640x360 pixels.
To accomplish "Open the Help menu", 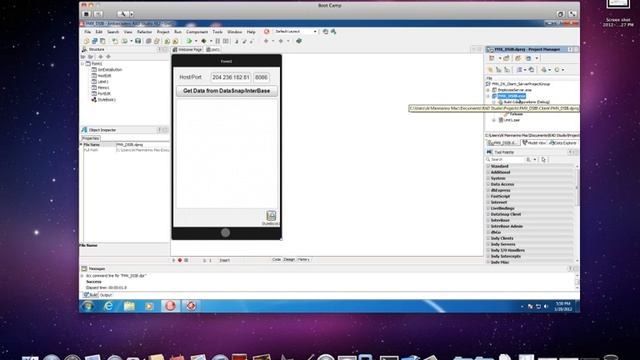I will point(251,32).
